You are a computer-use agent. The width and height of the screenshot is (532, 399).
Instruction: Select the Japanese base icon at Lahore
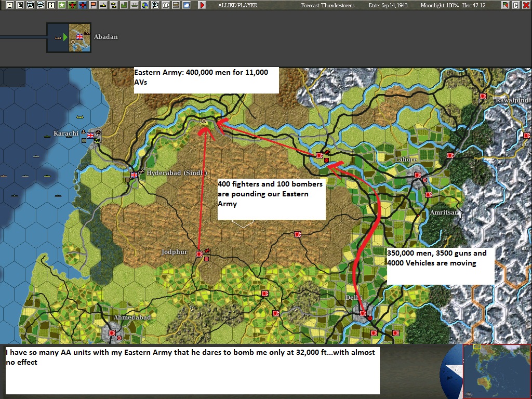click(x=417, y=175)
